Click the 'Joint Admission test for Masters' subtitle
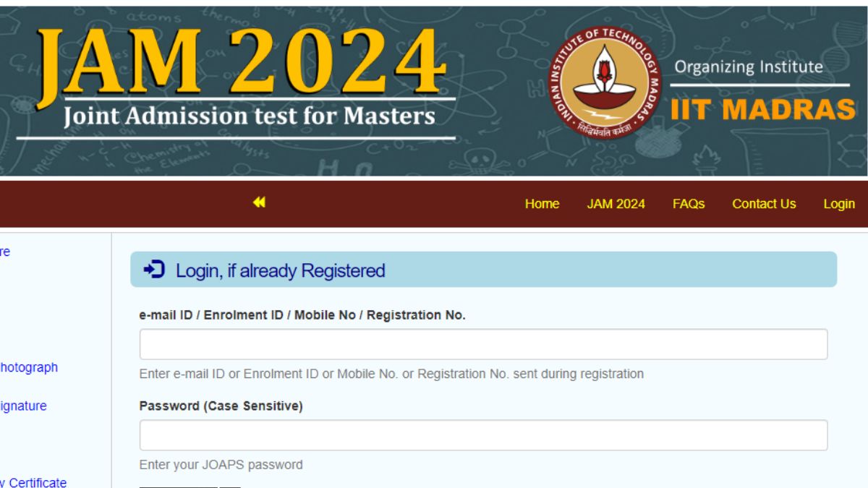Viewport: 868px width, 488px height. click(250, 116)
